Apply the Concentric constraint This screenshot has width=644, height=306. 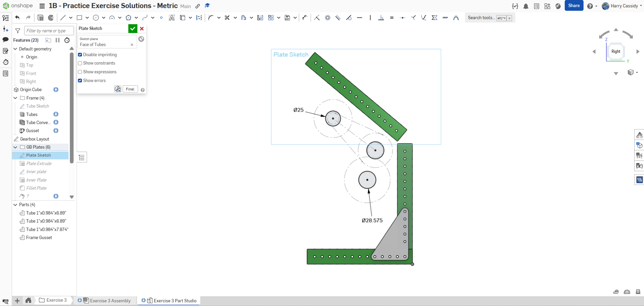click(328, 18)
